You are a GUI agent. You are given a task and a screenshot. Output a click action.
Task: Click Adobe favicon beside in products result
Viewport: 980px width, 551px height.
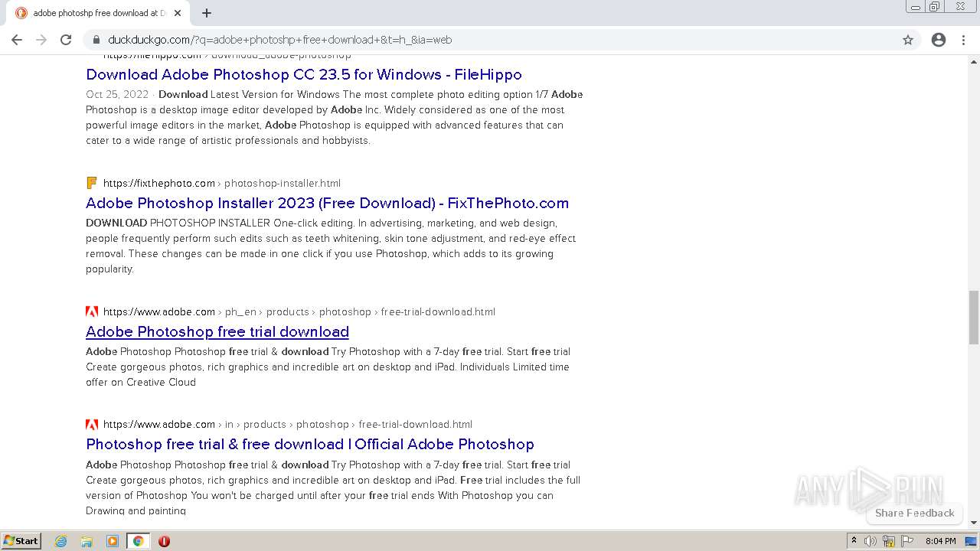(92, 424)
